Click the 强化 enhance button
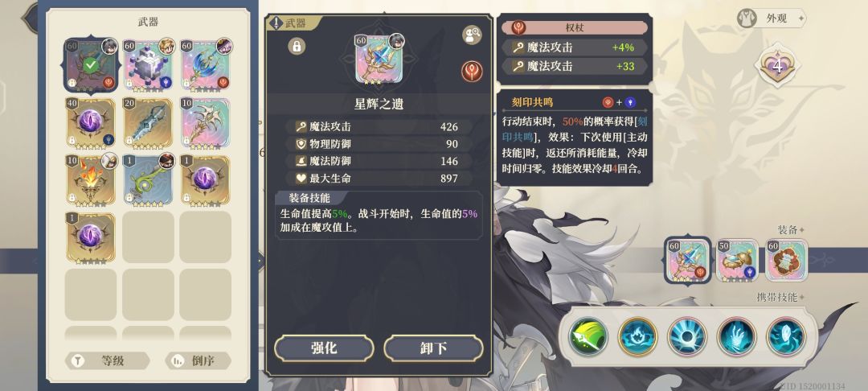 324,348
